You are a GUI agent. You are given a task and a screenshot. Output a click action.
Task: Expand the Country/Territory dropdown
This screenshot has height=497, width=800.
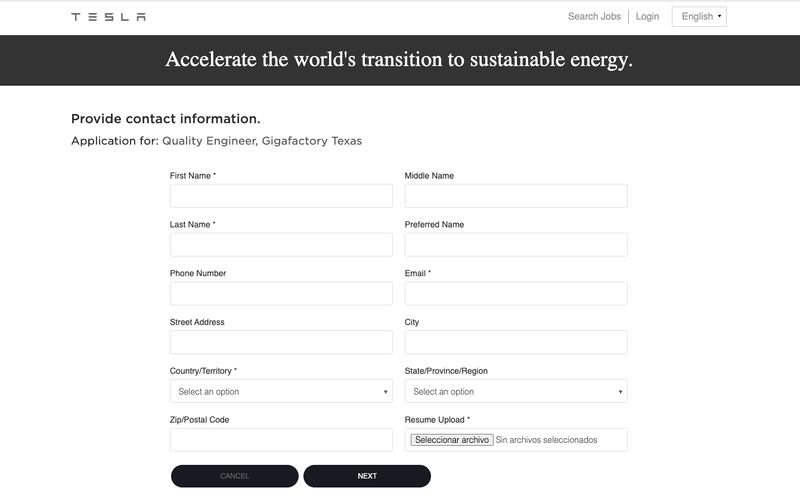[281, 391]
